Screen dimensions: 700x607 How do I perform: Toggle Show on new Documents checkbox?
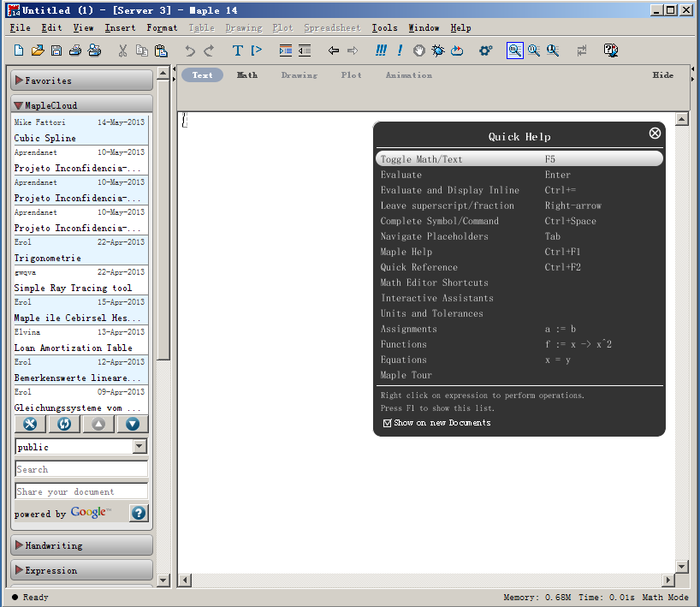coord(387,423)
